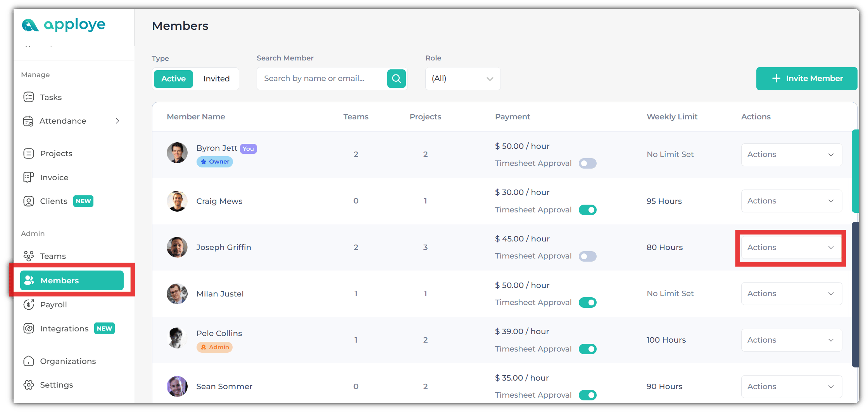This screenshot has height=412, width=868.
Task: Open Pele Collins member profile name
Action: (219, 333)
